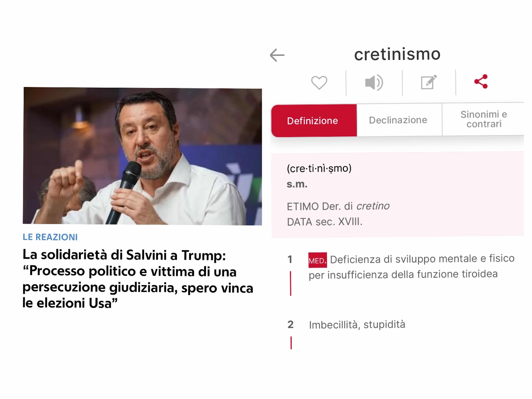Tap the syllabified cre·ti·nì·smo text

(x=319, y=169)
